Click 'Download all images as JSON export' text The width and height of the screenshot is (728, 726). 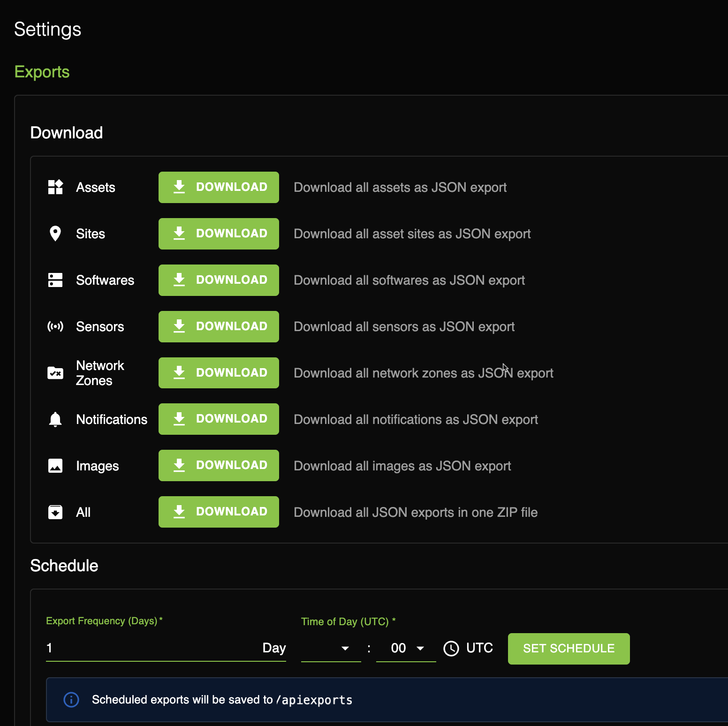[402, 466]
